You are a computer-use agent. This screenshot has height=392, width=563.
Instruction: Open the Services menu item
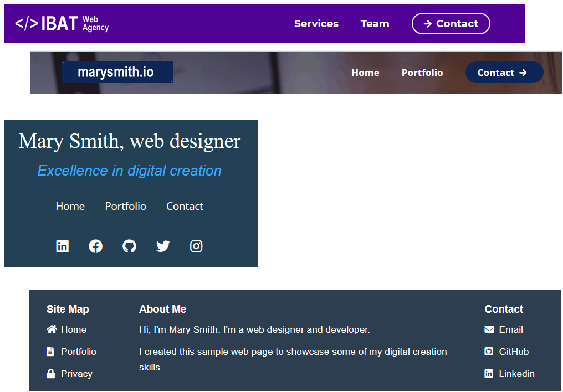tap(316, 24)
